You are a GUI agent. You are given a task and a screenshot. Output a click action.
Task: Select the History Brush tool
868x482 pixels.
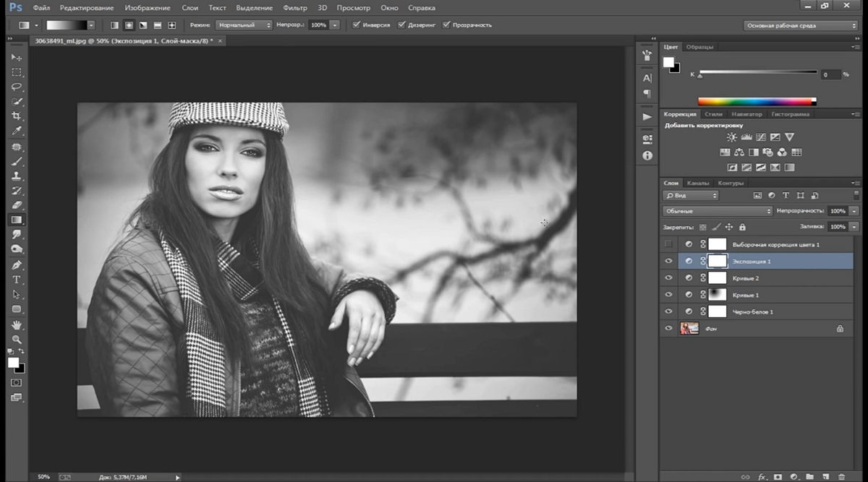pos(16,191)
